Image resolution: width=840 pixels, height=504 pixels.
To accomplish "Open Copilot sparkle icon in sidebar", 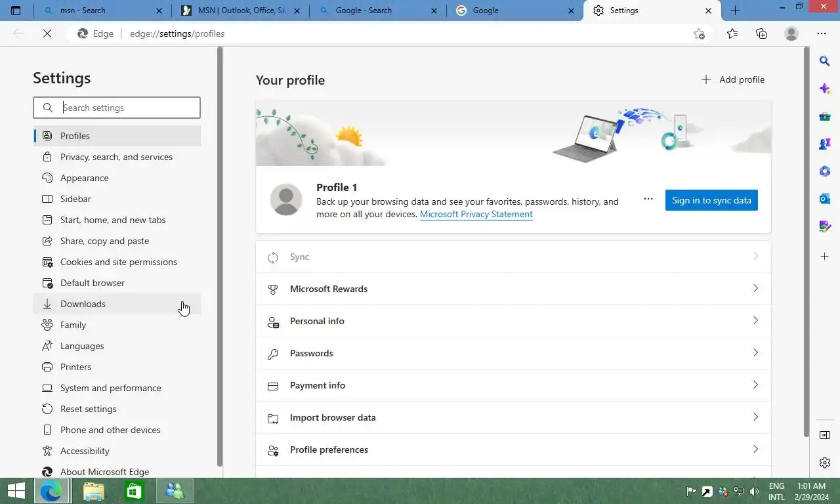I will 825,89.
